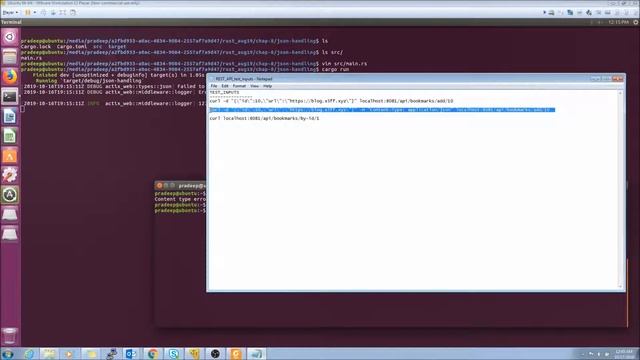The height and width of the screenshot is (360, 640).
Task: Open OBS Studio black circle taskbar icon
Action: pyautogui.click(x=215, y=354)
